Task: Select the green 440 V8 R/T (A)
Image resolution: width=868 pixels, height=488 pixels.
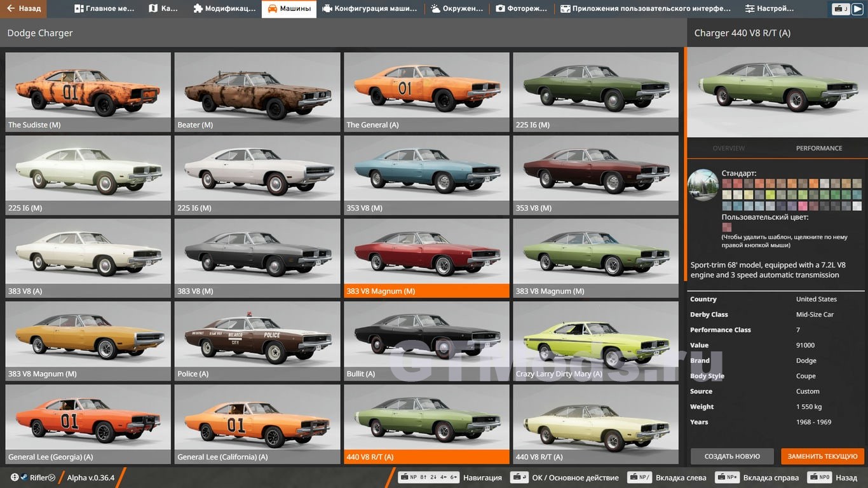Action: pyautogui.click(x=426, y=424)
